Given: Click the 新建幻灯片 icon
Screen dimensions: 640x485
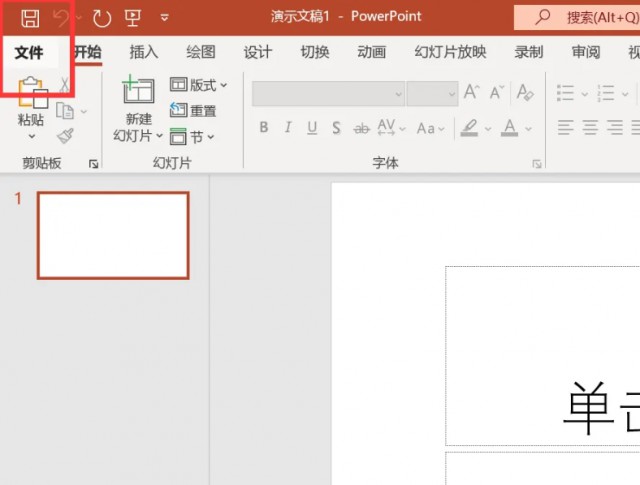Looking at the screenshot, I should pos(138,91).
